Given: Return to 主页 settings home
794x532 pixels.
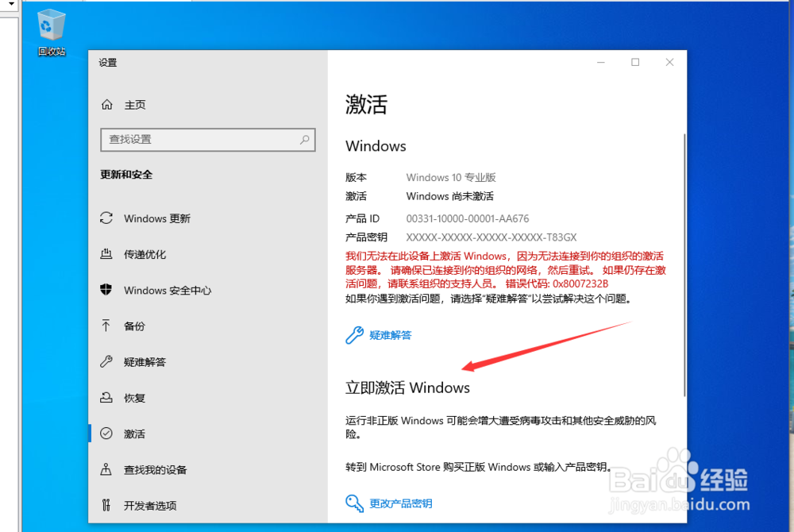Looking at the screenshot, I should (x=135, y=105).
